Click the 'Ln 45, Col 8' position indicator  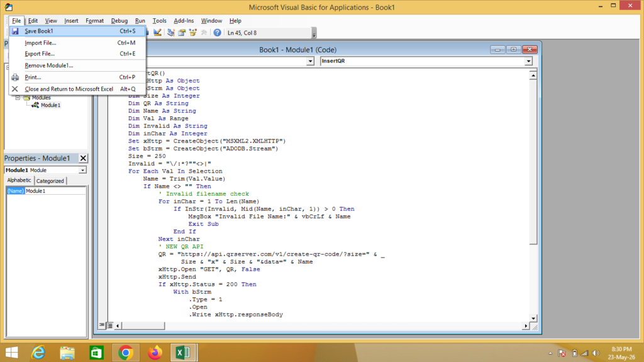[242, 33]
